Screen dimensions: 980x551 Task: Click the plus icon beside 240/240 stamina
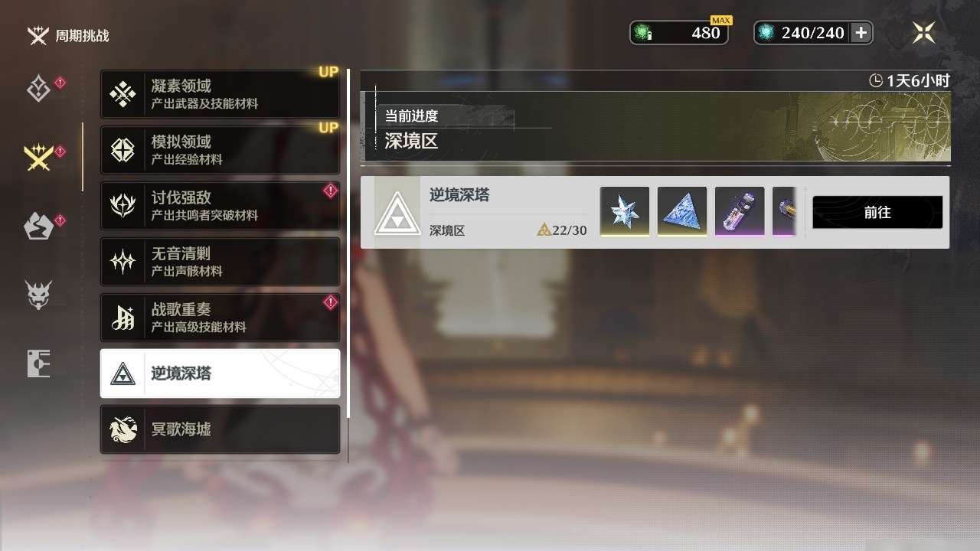(861, 33)
